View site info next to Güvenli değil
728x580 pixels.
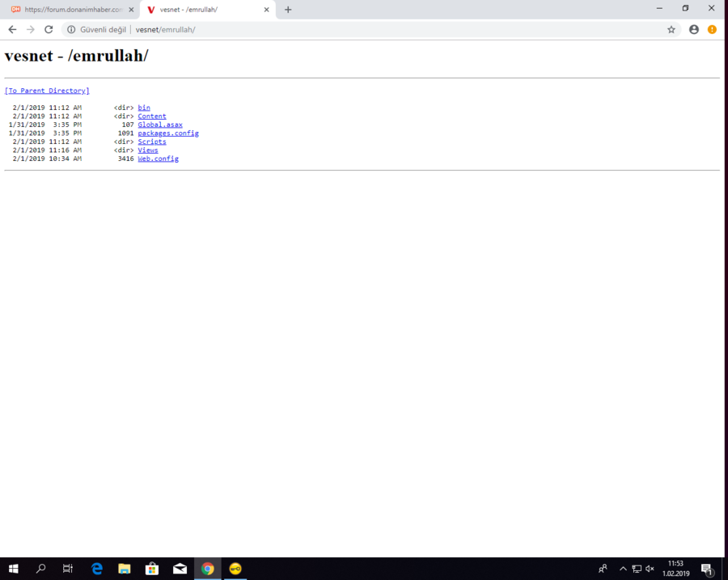point(71,30)
